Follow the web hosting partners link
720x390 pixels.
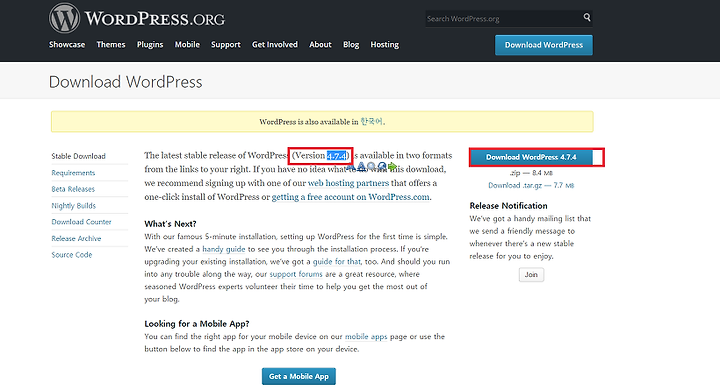[348, 183]
